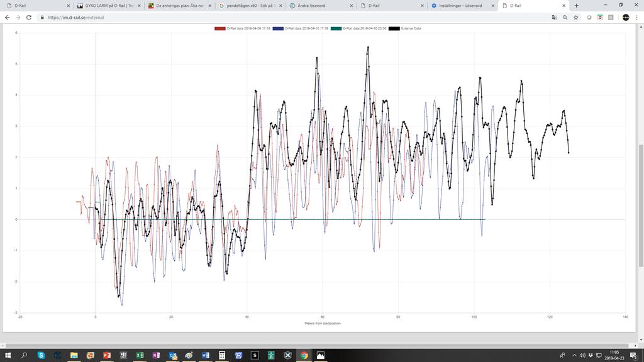Close the Inställningar – Lösenord tab

(493, 6)
